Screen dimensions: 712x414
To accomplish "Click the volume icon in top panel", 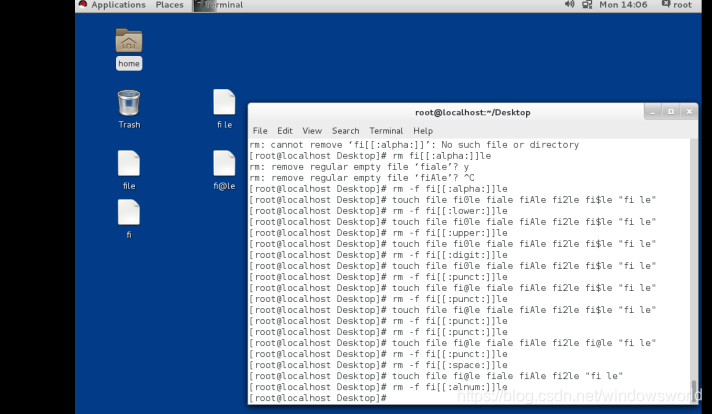I will tap(569, 5).
